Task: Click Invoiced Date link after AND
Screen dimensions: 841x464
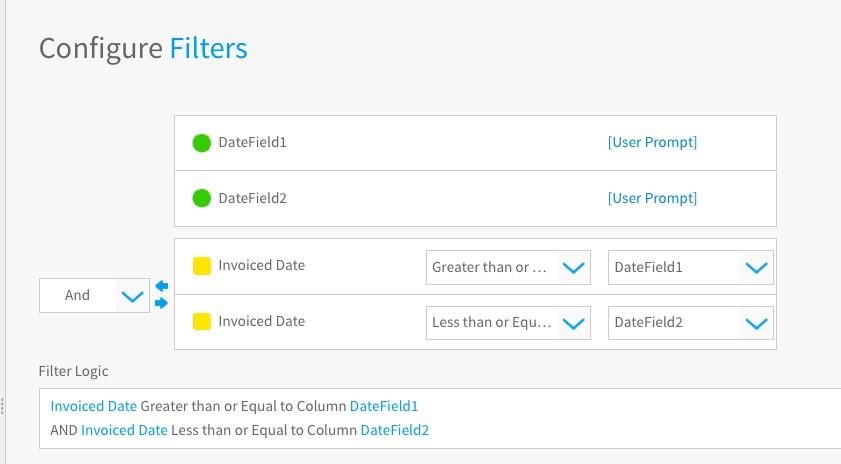Action: [124, 430]
